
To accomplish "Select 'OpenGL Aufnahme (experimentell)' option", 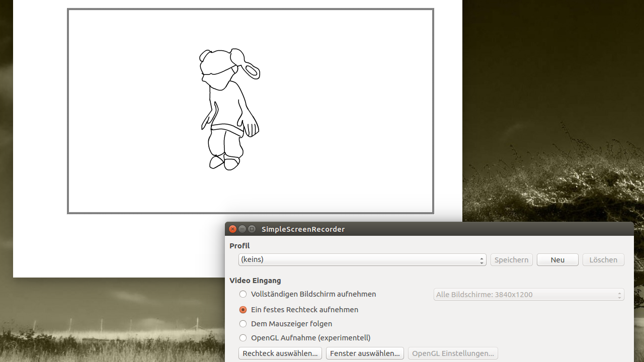I will pos(243,338).
